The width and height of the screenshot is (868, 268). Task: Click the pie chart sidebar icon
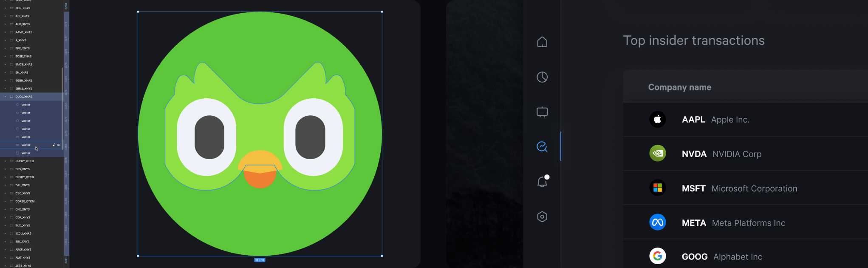tap(542, 77)
